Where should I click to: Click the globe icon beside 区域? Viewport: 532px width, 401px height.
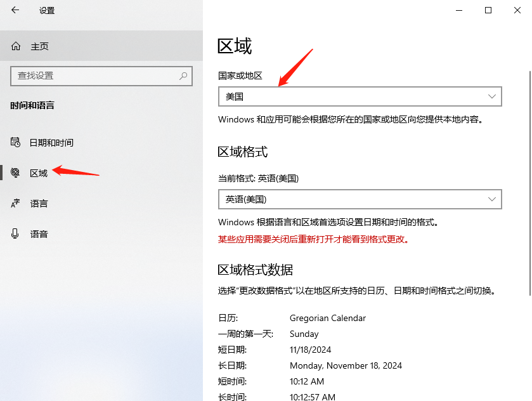point(14,173)
